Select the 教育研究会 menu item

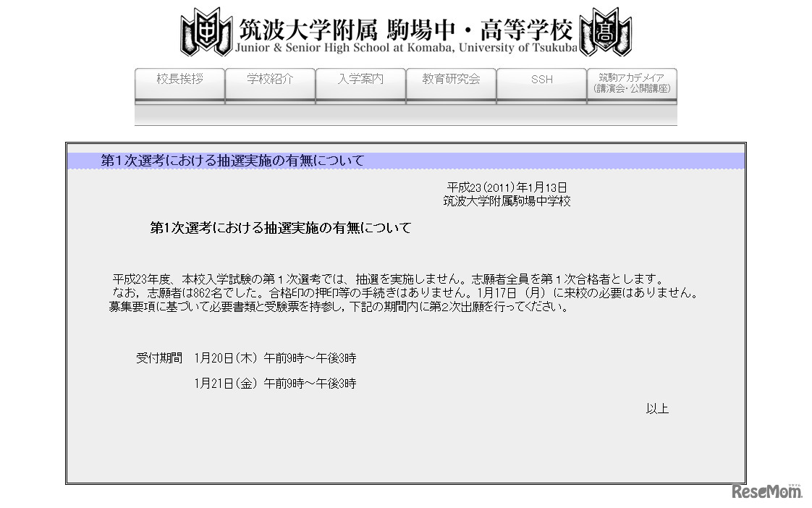(x=451, y=81)
